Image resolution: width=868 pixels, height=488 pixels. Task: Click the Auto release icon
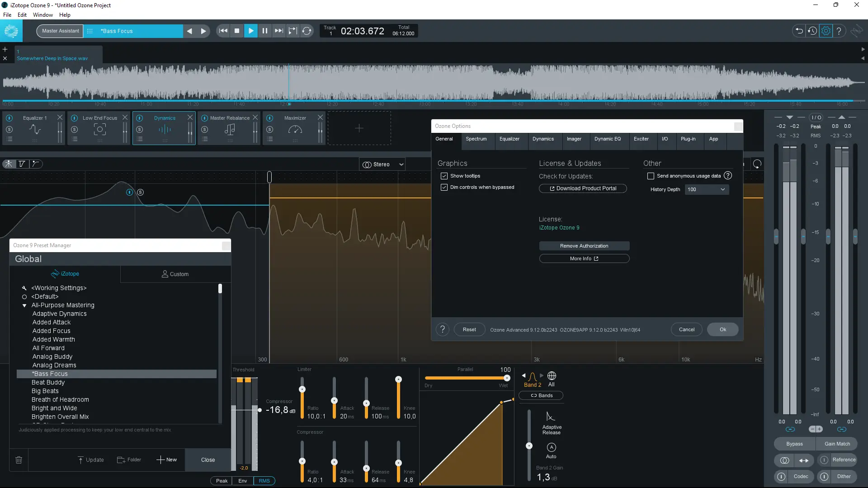point(551,447)
